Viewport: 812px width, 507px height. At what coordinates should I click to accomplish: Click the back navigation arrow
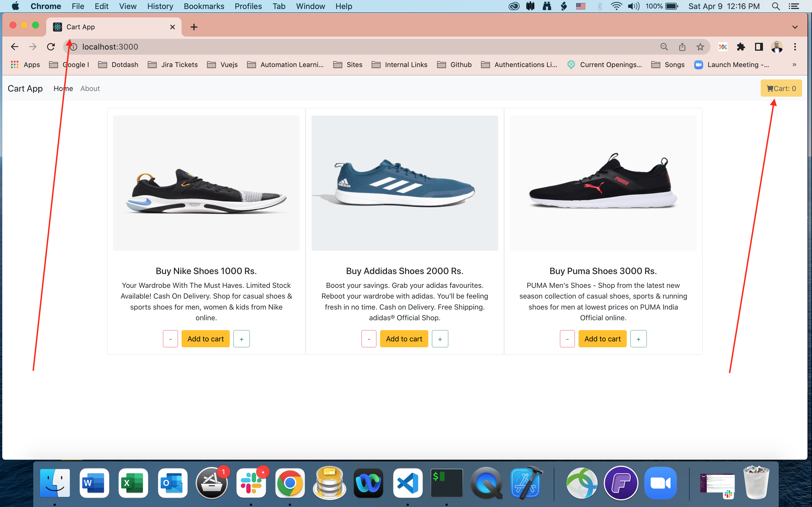tap(14, 47)
